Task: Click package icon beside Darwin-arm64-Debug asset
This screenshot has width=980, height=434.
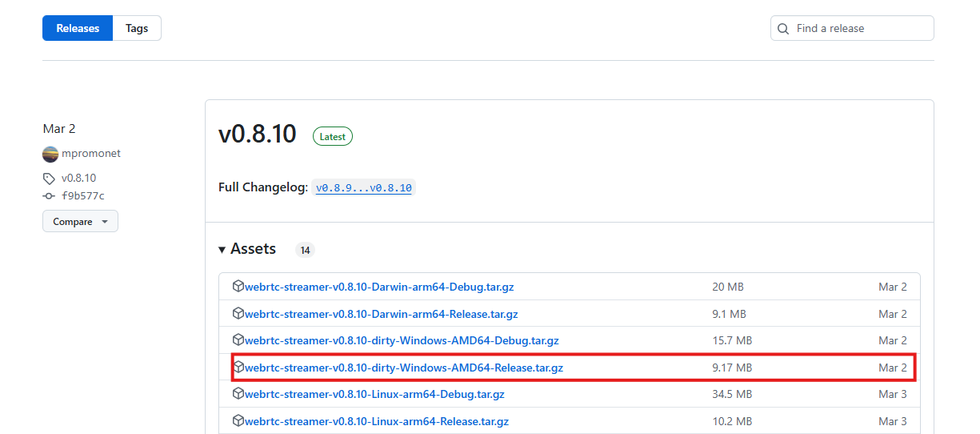Action: pyautogui.click(x=238, y=287)
